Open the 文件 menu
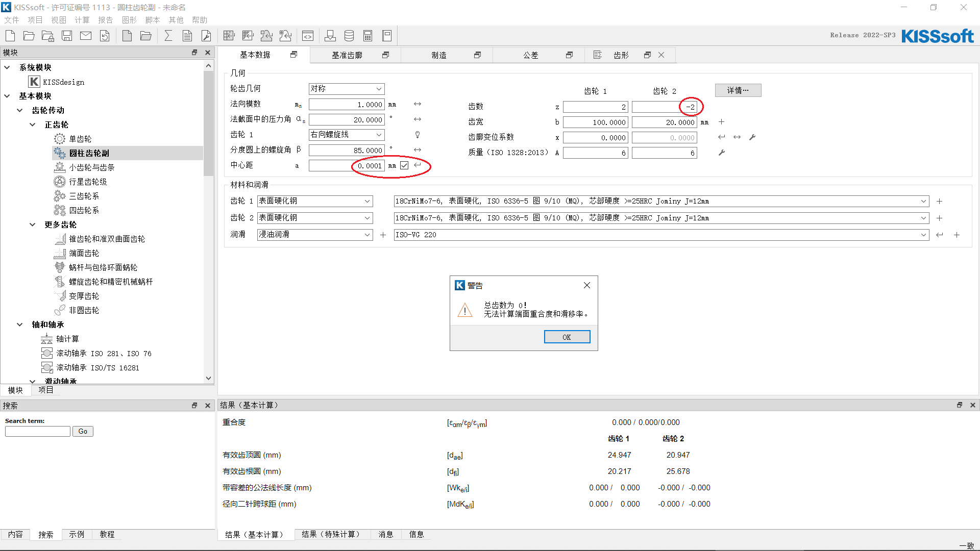This screenshot has width=980, height=551. (x=12, y=20)
